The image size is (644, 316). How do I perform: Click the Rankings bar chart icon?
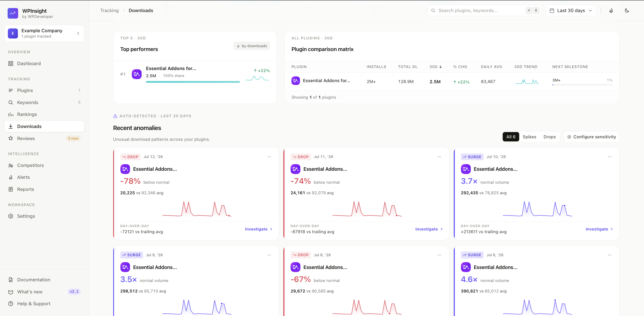(x=11, y=114)
